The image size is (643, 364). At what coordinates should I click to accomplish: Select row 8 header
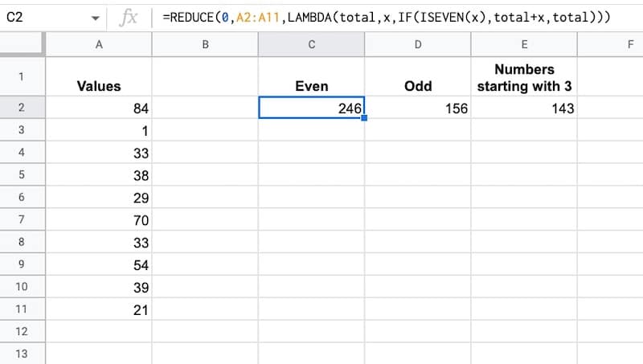click(22, 241)
